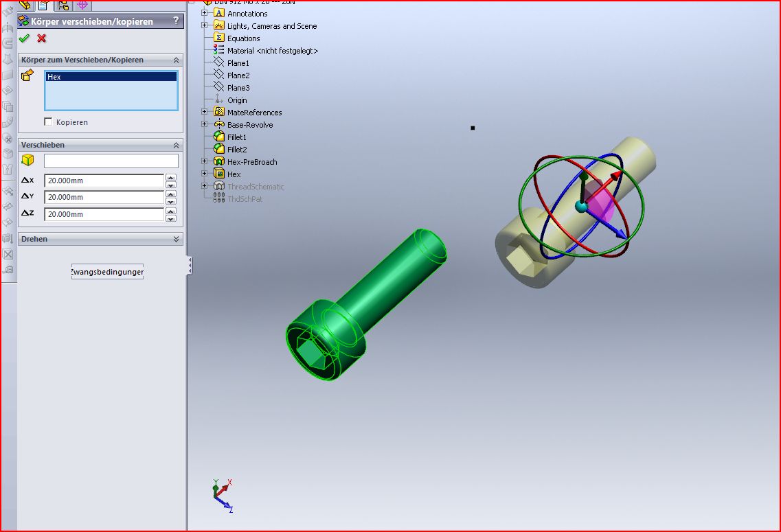Click the Origin icon in the tree
781x532 pixels.
[x=218, y=99]
